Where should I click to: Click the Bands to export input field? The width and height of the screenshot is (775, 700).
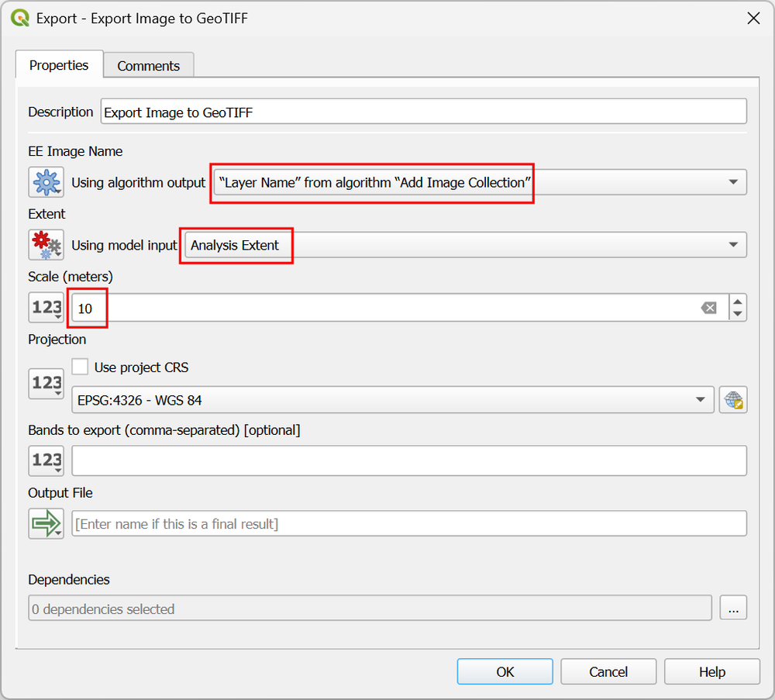click(x=409, y=460)
